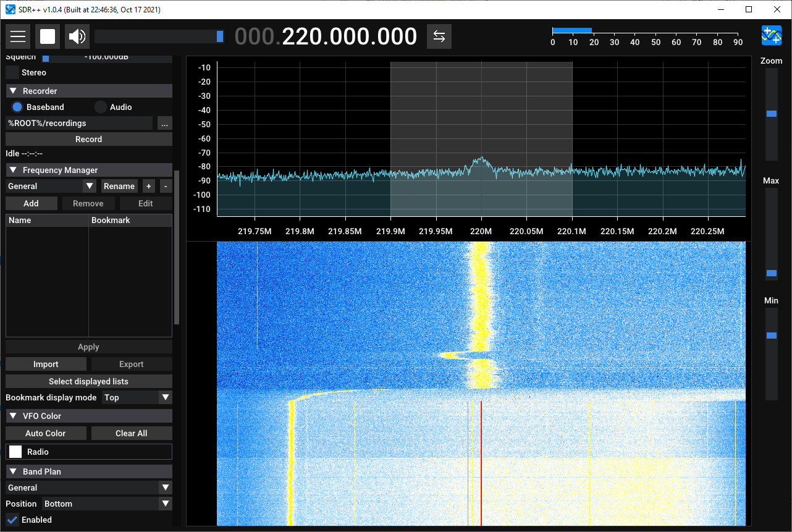Click the Remove bookmark button

click(88, 203)
